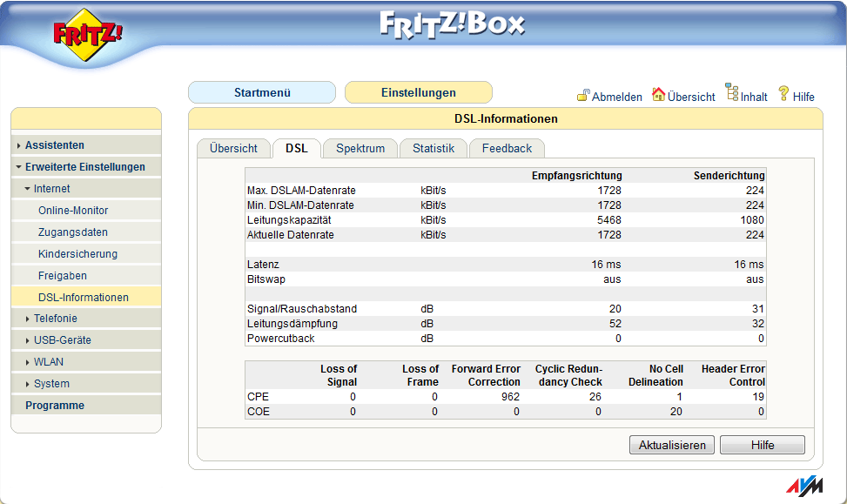847x504 pixels.
Task: Click the Inhalt tree icon
Action: (731, 91)
